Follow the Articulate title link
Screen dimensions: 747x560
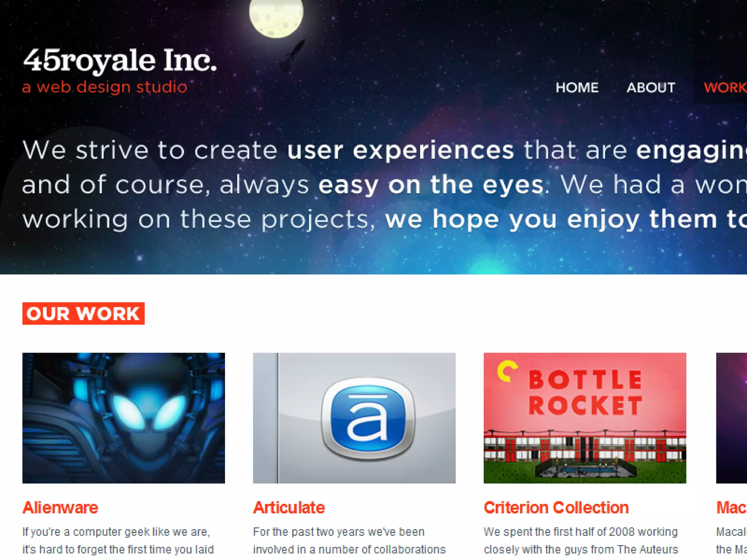tap(289, 507)
